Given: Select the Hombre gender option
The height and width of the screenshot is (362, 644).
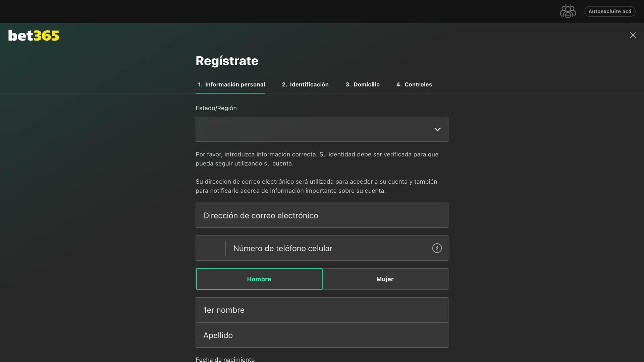Looking at the screenshot, I should 259,279.
